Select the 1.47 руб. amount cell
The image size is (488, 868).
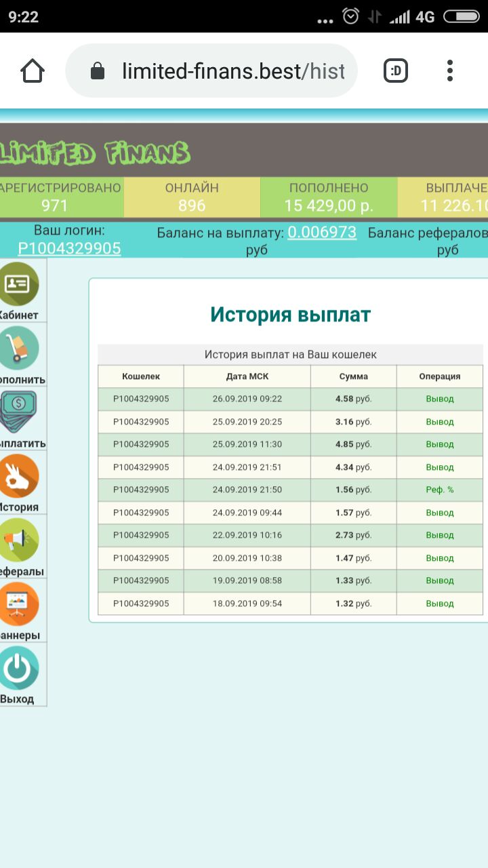point(354,558)
